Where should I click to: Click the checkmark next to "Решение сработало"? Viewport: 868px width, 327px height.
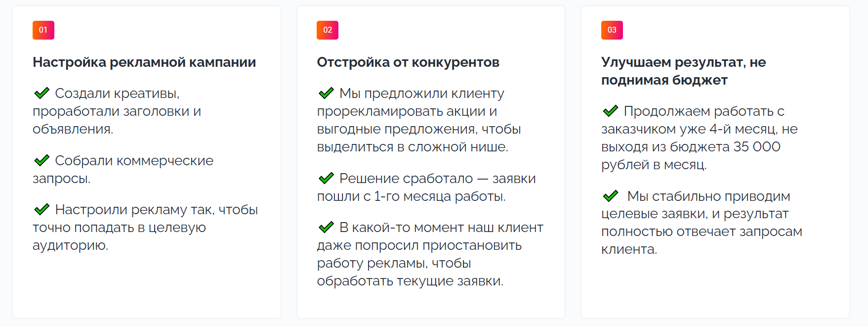(326, 178)
